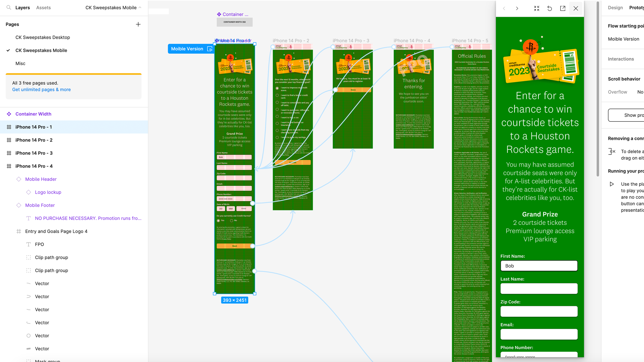Screen dimensions: 644x362
Task: Close the inline preview panel
Action: click(576, 8)
